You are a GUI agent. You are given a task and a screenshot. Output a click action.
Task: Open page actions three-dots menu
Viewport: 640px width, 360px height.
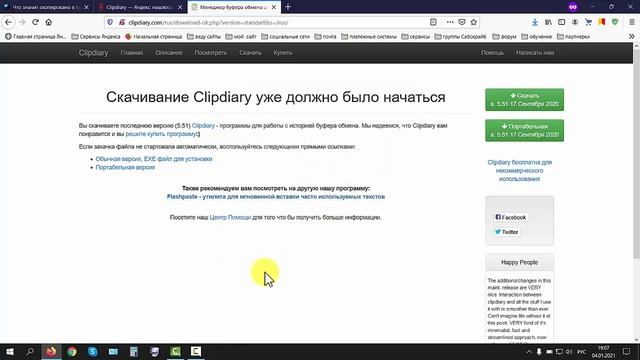click(x=450, y=22)
